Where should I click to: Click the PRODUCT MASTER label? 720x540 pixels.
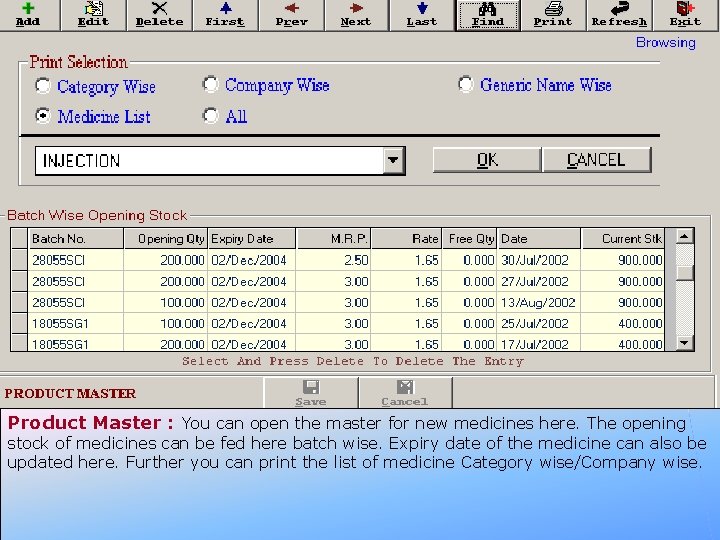pos(70,394)
